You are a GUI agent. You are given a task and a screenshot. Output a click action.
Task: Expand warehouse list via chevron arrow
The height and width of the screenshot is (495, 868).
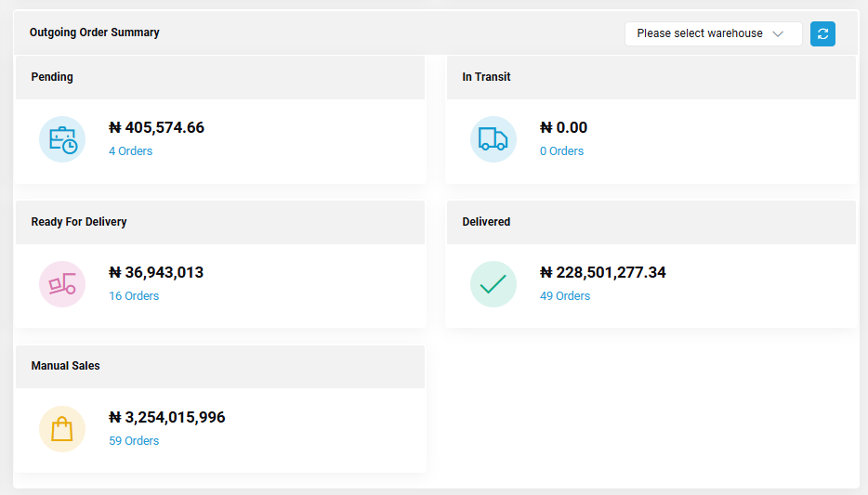(778, 33)
